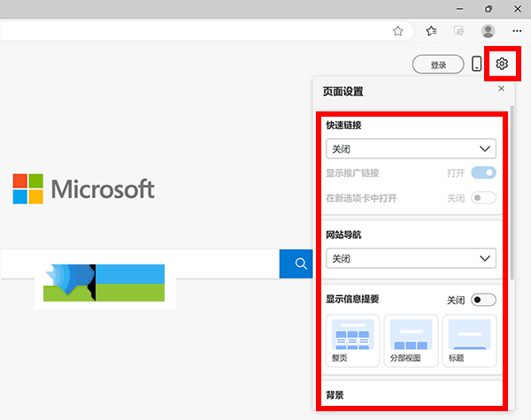This screenshot has width=531, height=420.
Task: Toggle the 显示信息提要 switch
Action: 483,300
